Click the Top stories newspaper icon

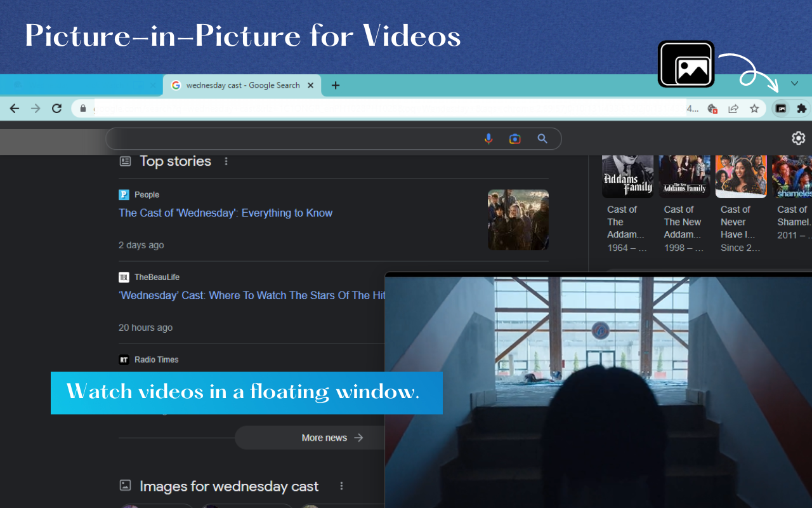point(125,161)
